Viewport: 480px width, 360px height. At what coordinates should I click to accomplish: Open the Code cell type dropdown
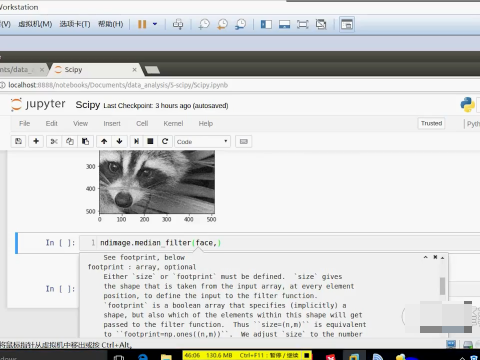[203, 142]
